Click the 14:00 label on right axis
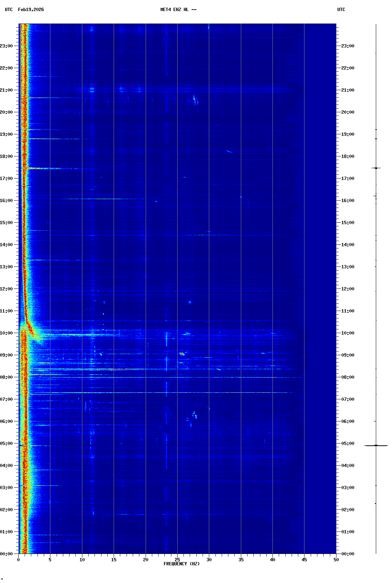Screen dimensions: 392x583 [348, 245]
